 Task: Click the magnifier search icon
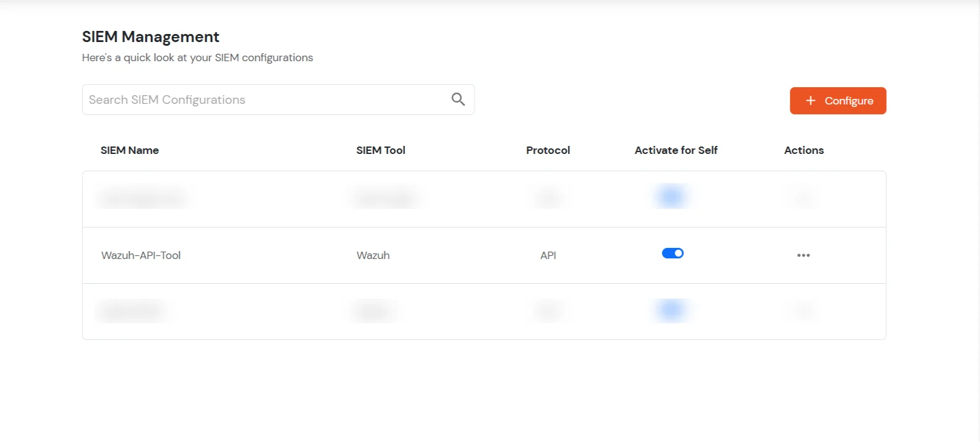[458, 99]
